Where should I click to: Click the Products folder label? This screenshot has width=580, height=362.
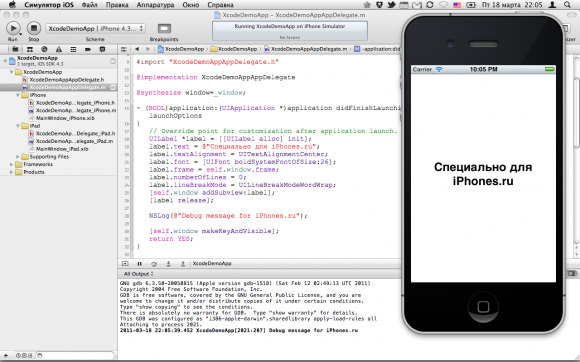pyautogui.click(x=34, y=172)
